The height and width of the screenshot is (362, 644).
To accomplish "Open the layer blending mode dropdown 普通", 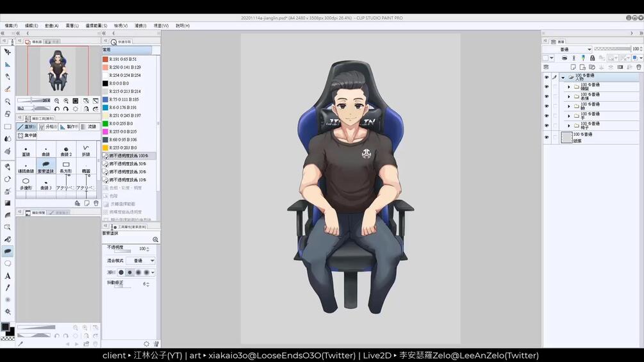I will (x=567, y=49).
